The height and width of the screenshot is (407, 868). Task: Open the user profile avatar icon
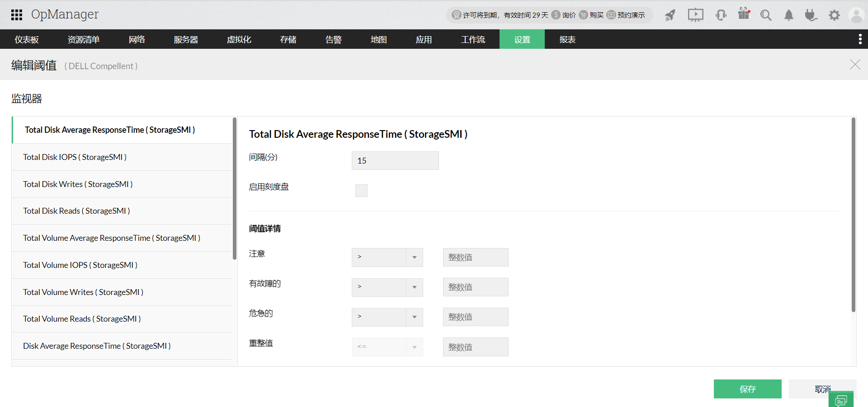coord(857,15)
